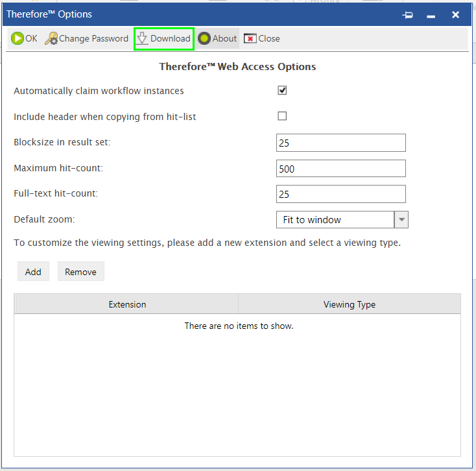
Task: Open Change Password from the toolbar
Action: 86,38
